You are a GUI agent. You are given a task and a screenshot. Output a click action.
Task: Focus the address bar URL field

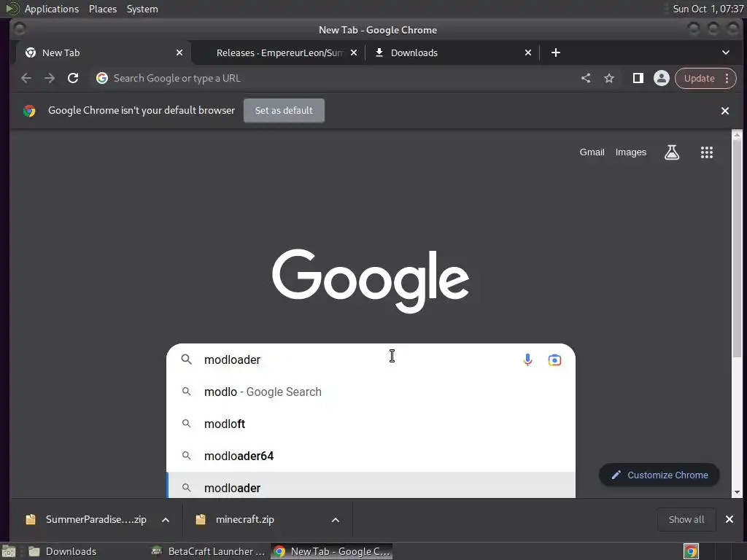pyautogui.click(x=333, y=78)
